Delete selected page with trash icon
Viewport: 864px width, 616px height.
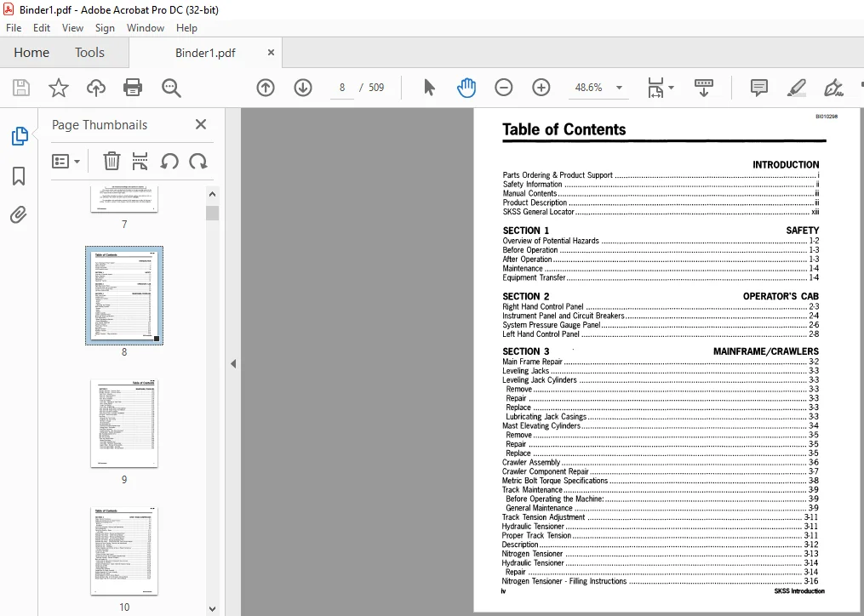click(x=112, y=162)
